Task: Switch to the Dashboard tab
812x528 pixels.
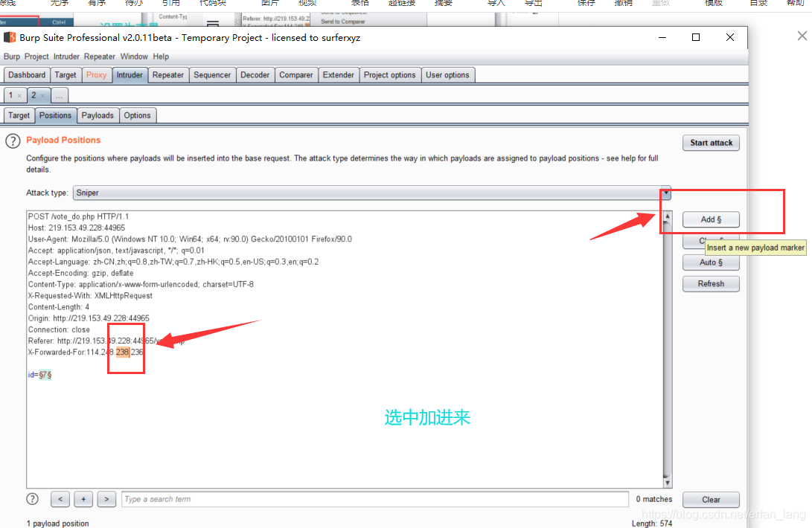Action: [x=27, y=75]
